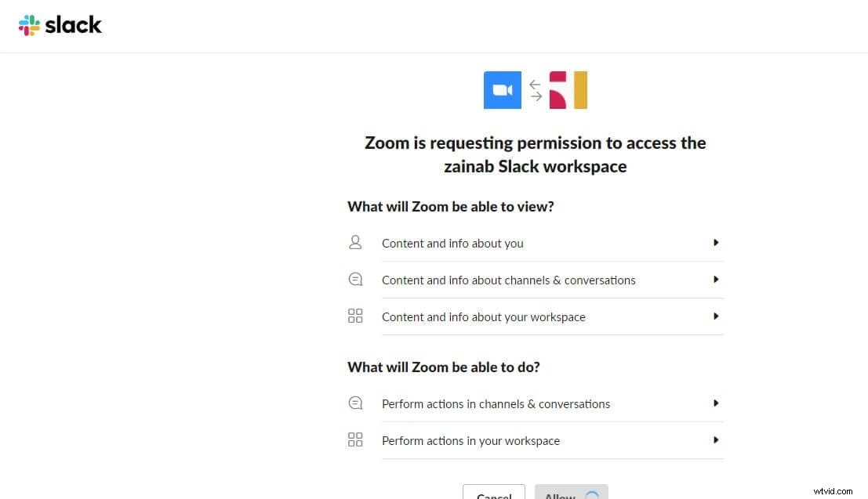Viewport: 868px width, 499px height.
Task: Click the person icon next to content about you
Action: click(355, 242)
